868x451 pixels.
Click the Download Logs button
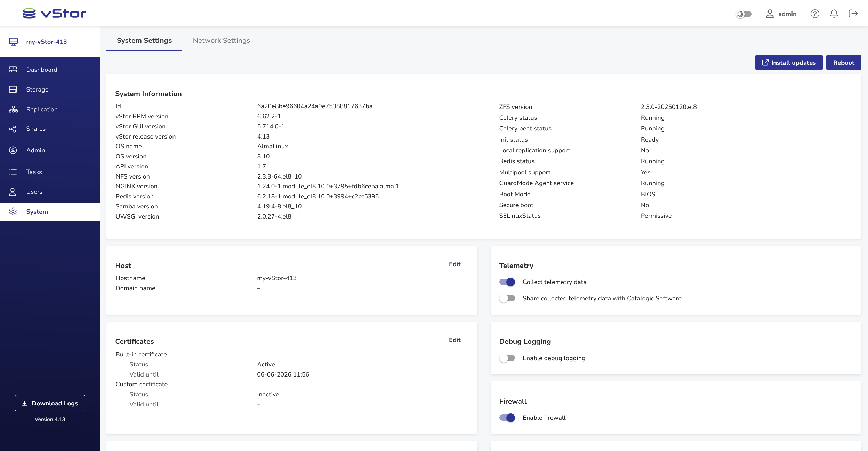pos(50,403)
